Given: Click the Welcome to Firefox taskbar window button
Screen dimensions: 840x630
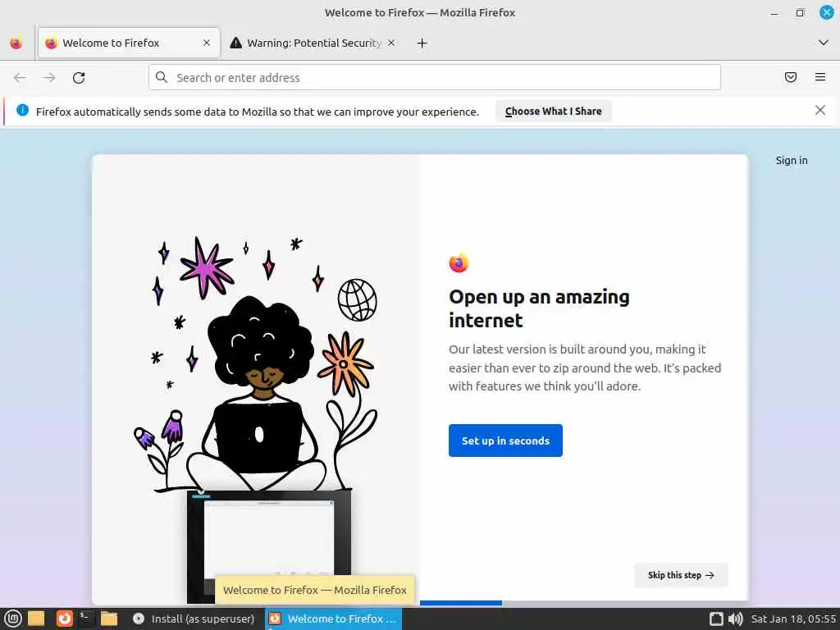Looking at the screenshot, I should pos(333,619).
